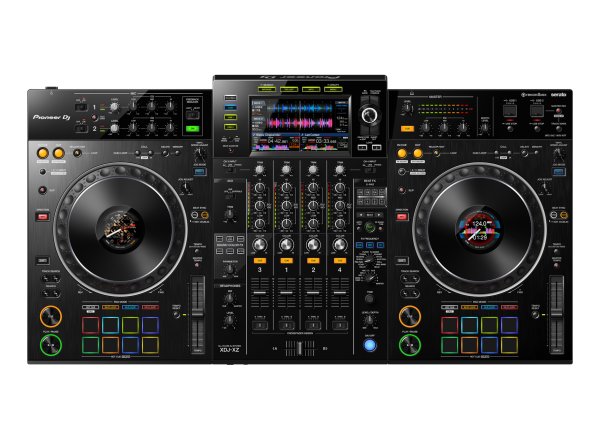Click the Mic 1 Level knob

tap(114, 108)
